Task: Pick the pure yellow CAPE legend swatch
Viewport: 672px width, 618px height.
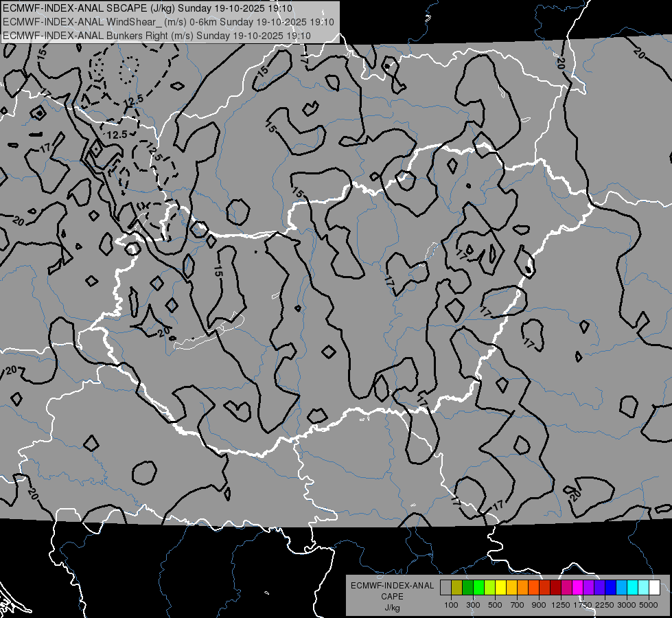Action: point(500,588)
